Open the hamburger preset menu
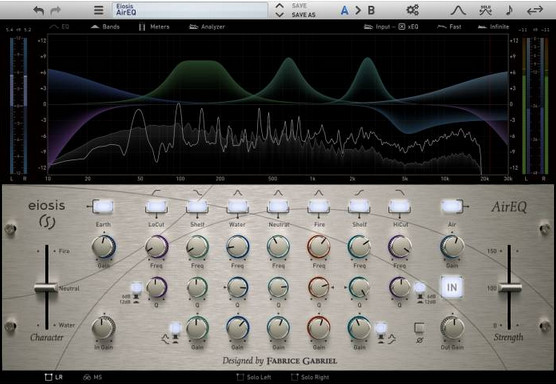 point(99,10)
